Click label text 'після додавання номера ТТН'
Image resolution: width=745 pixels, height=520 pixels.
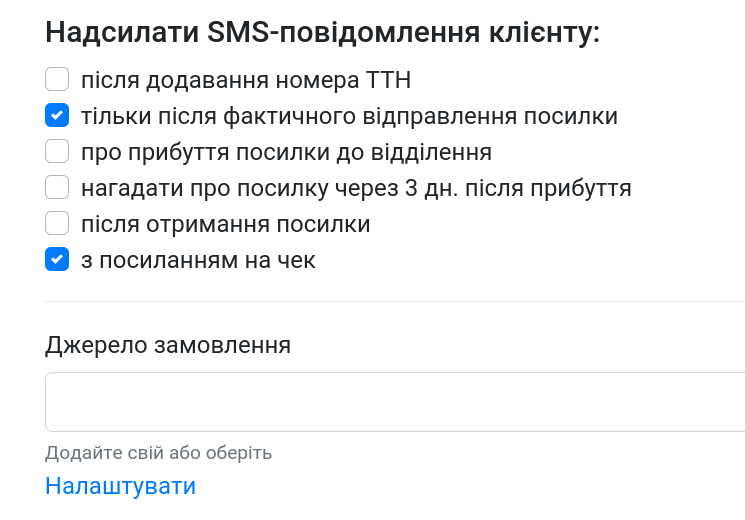(x=246, y=80)
